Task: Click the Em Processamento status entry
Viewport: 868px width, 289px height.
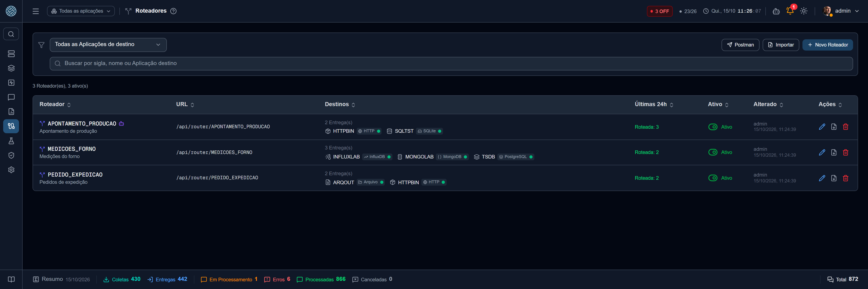Action: coord(229,280)
